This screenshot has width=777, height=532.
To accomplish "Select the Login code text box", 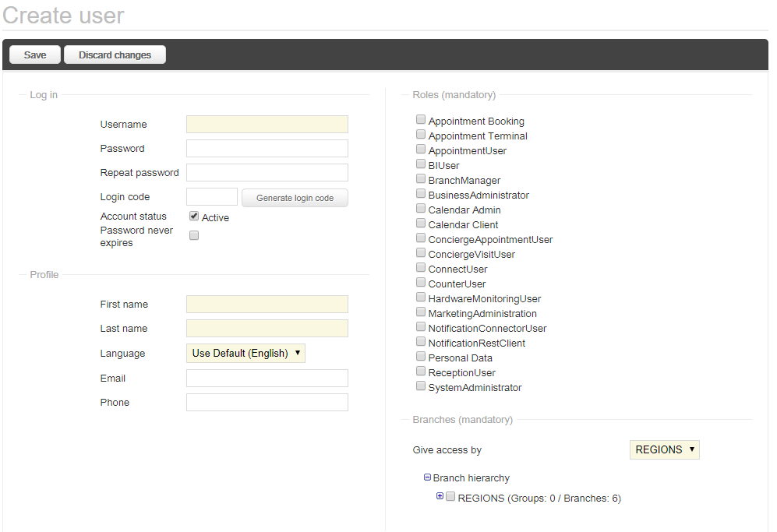I will click(x=212, y=196).
